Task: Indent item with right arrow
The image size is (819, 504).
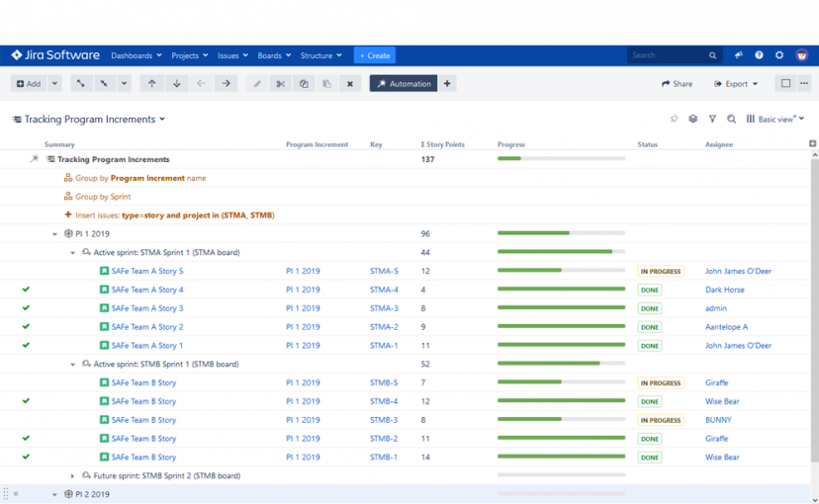Action: pos(226,83)
